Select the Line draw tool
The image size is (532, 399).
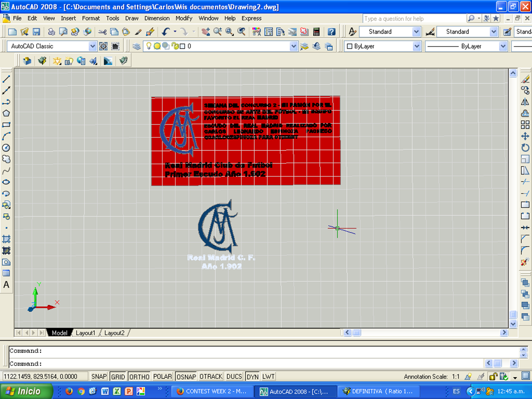pyautogui.click(x=6, y=79)
